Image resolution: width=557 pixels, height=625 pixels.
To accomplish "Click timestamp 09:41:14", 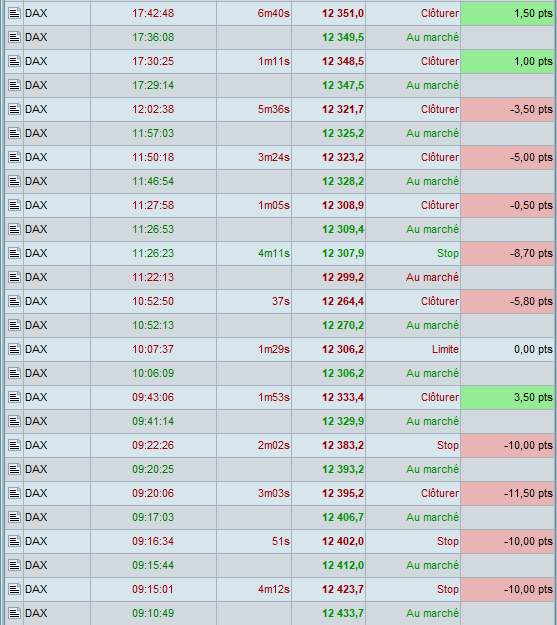I will click(x=153, y=421).
